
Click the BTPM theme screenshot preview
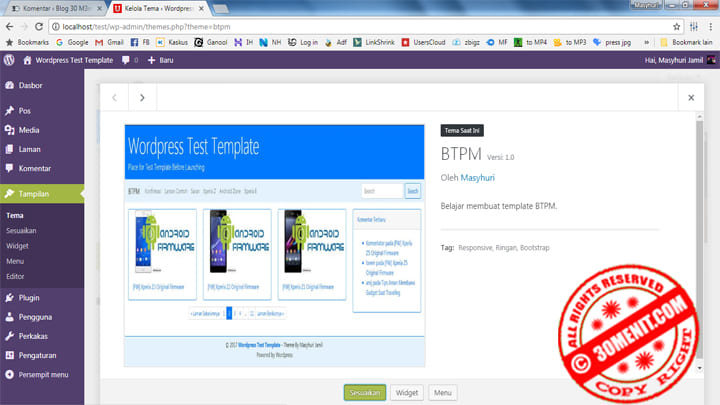(275, 246)
